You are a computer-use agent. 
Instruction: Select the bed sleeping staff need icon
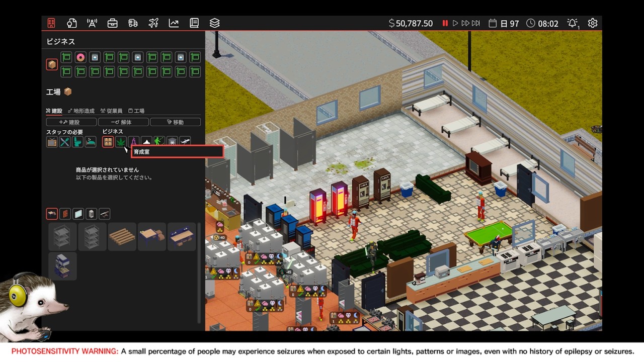(91, 142)
